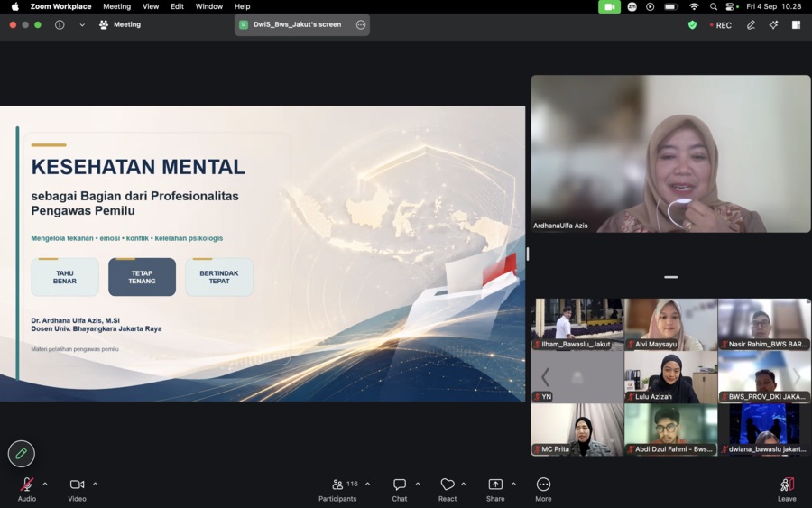Click the Share screen button
The width and height of the screenshot is (812, 508).
(495, 489)
